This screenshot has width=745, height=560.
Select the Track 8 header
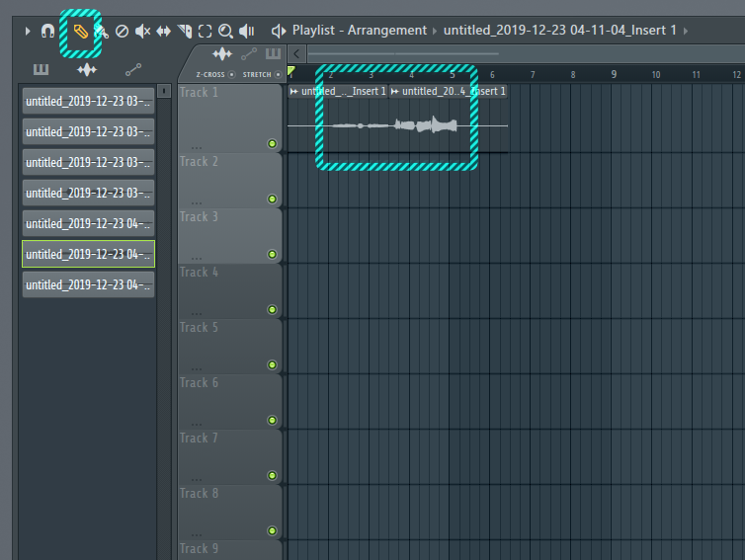(x=230, y=513)
